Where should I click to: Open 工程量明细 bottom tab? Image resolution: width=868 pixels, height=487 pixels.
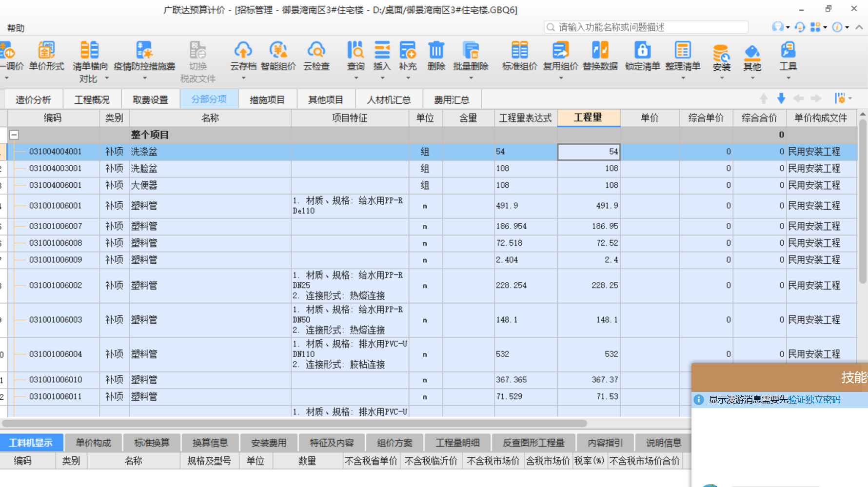pos(457,443)
